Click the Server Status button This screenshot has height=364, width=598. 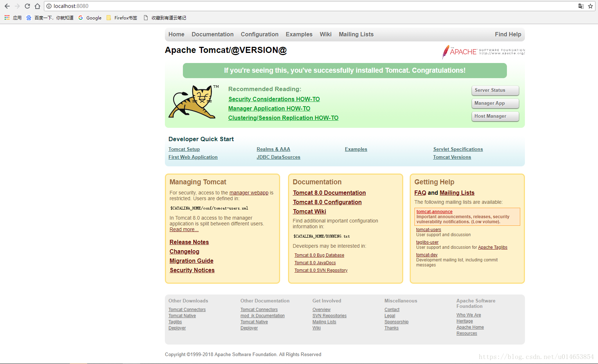[495, 90]
